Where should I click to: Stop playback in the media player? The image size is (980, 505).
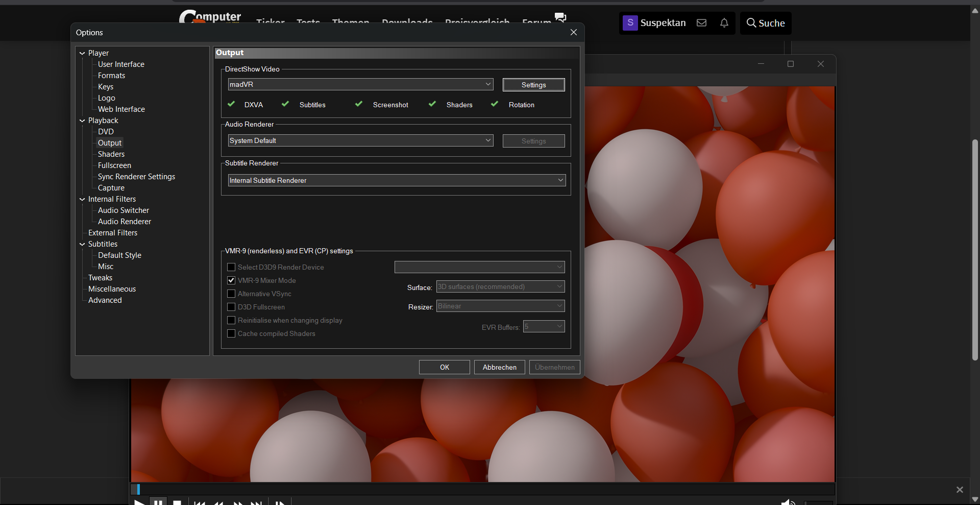(177, 502)
